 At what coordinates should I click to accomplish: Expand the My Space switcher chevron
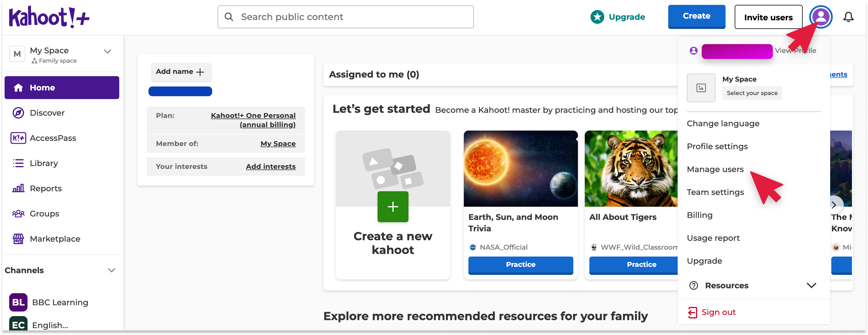(x=107, y=52)
